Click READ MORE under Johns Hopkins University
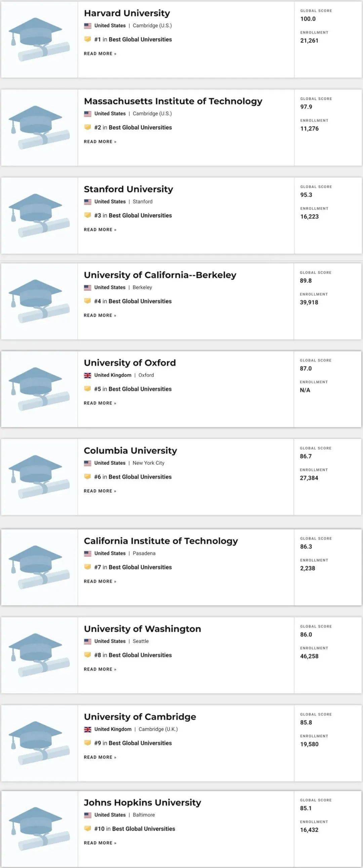Screen dimensions: 363x868 click(100, 843)
